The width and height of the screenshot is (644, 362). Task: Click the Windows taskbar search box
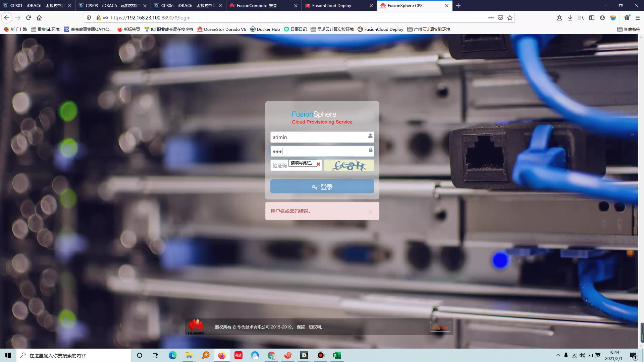pyautogui.click(x=74, y=355)
